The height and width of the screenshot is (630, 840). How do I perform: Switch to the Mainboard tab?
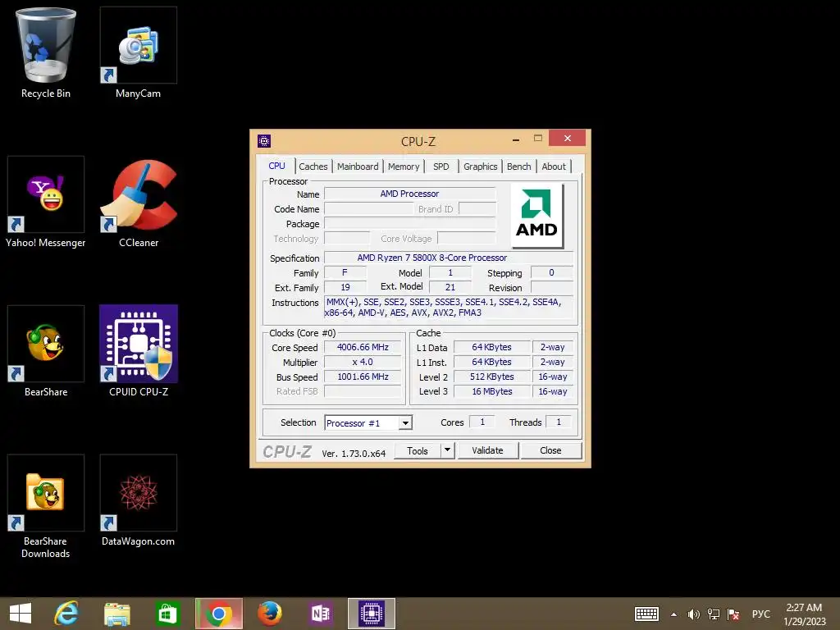358,167
